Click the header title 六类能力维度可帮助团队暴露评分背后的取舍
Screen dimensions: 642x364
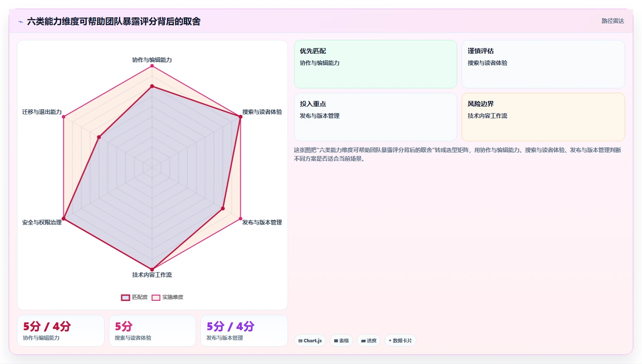(x=114, y=22)
